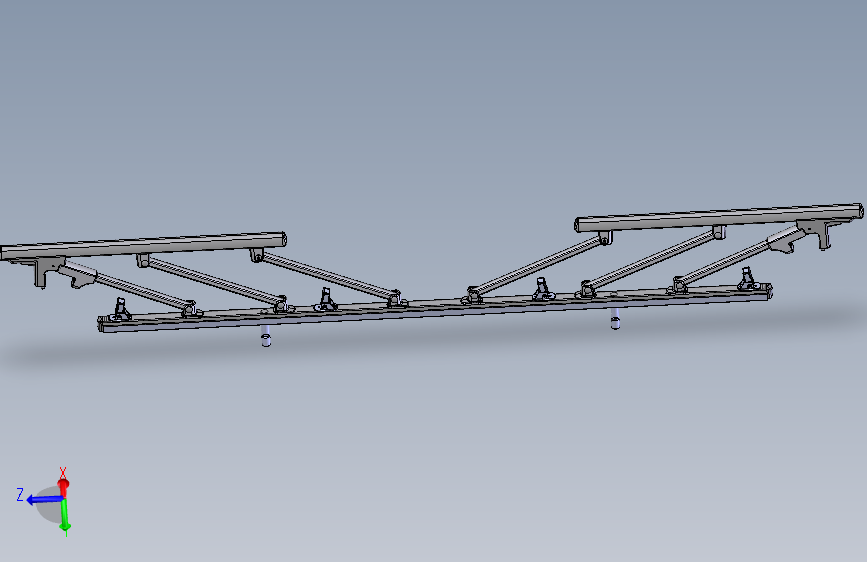
Task: Select the long bottom base rail
Action: click(435, 308)
